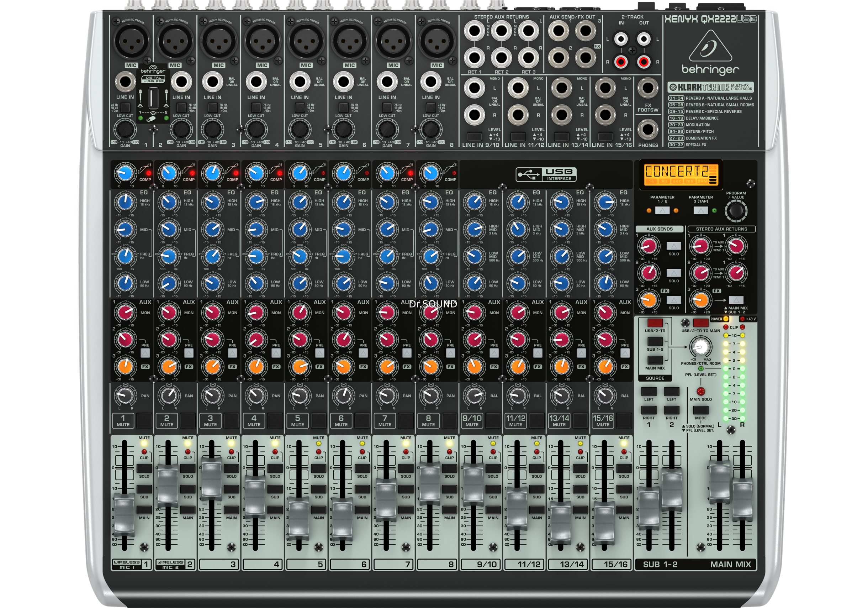Click the +48 V phantom power LED

(742, 319)
